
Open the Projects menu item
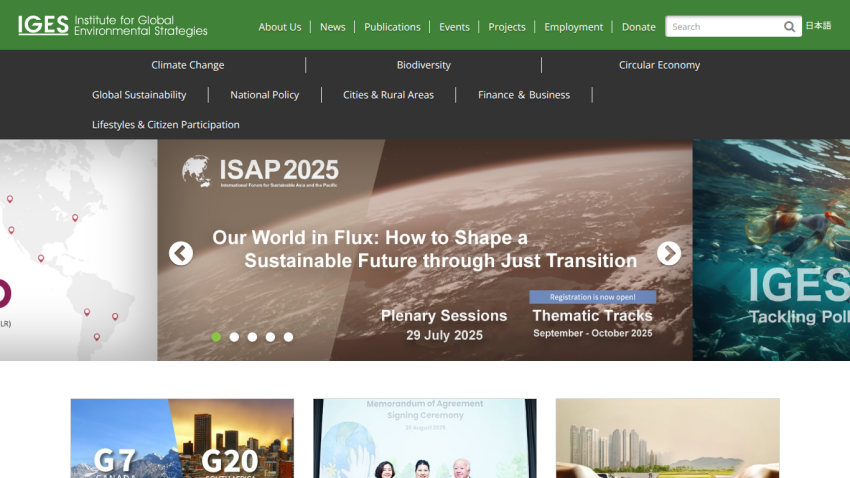coord(507,27)
